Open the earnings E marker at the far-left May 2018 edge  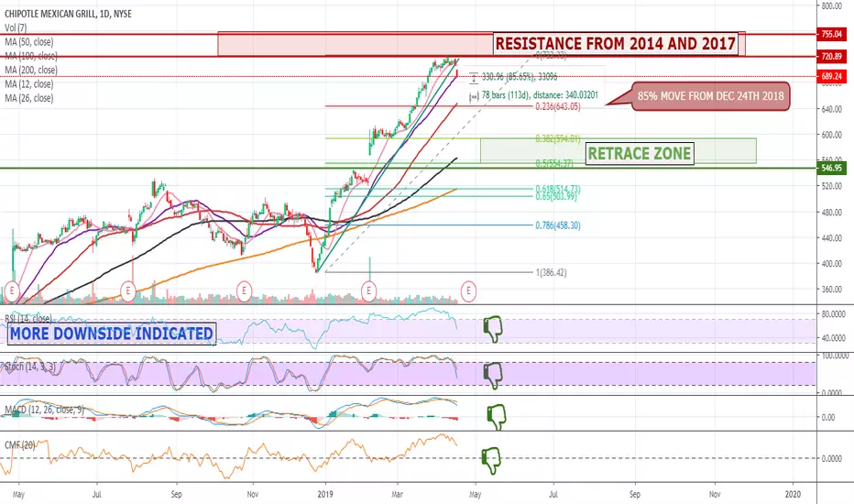(x=11, y=291)
